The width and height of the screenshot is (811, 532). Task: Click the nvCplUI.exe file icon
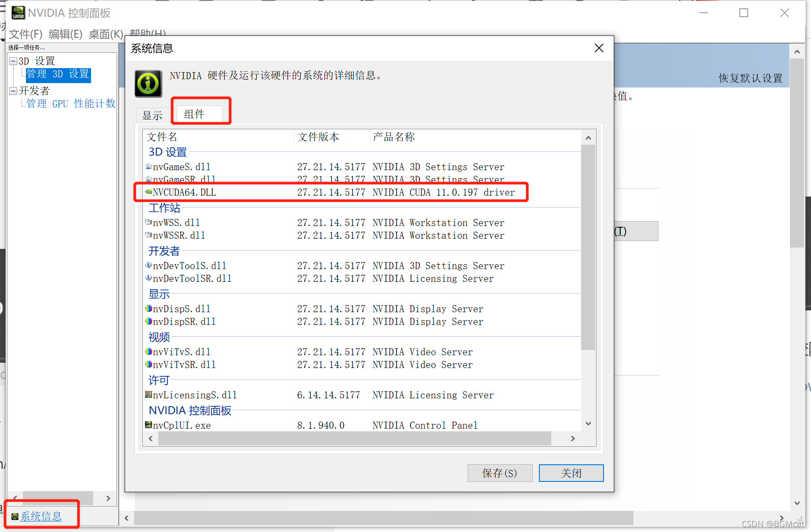[x=149, y=425]
